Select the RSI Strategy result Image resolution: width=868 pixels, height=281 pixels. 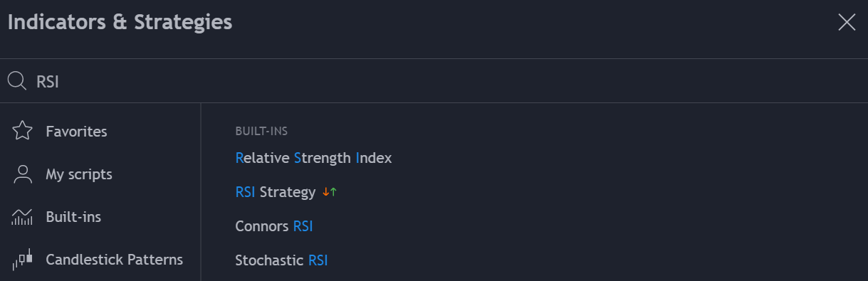[275, 192]
